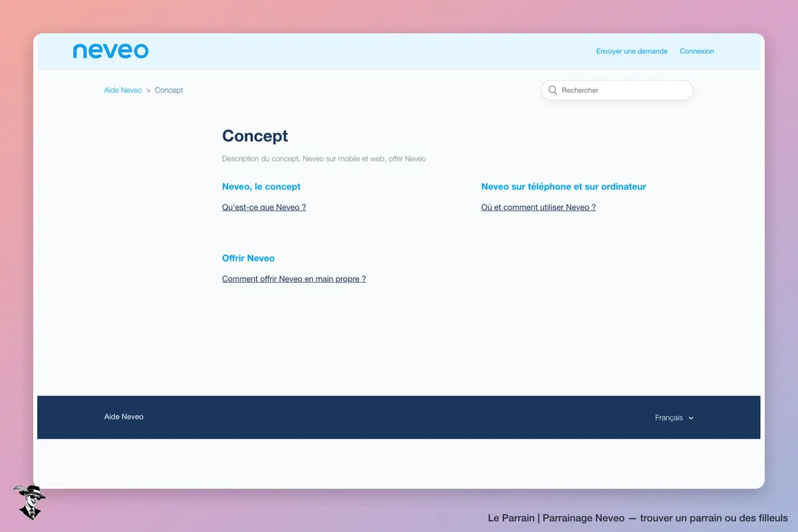Click the magnifying glass search icon
This screenshot has width=798, height=532.
[553, 90]
